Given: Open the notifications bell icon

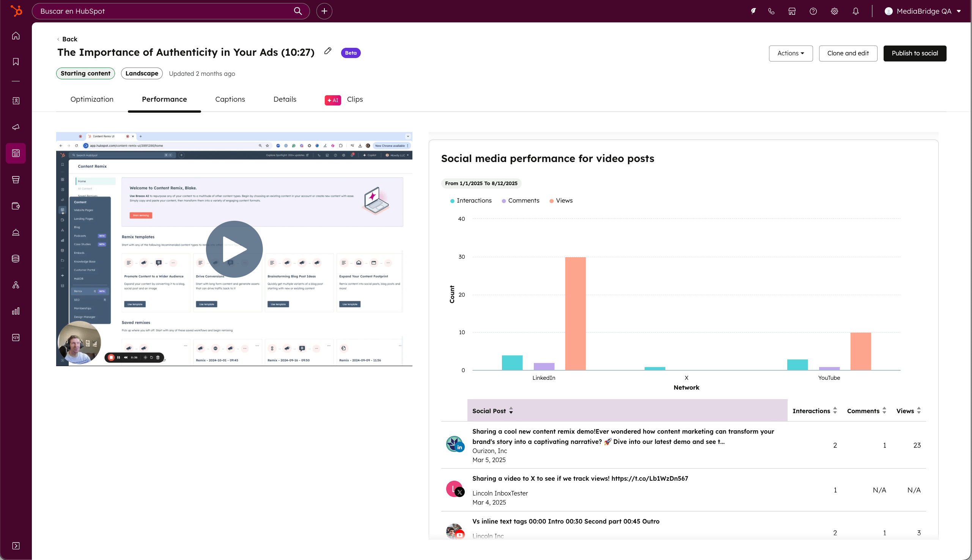Looking at the screenshot, I should (856, 11).
